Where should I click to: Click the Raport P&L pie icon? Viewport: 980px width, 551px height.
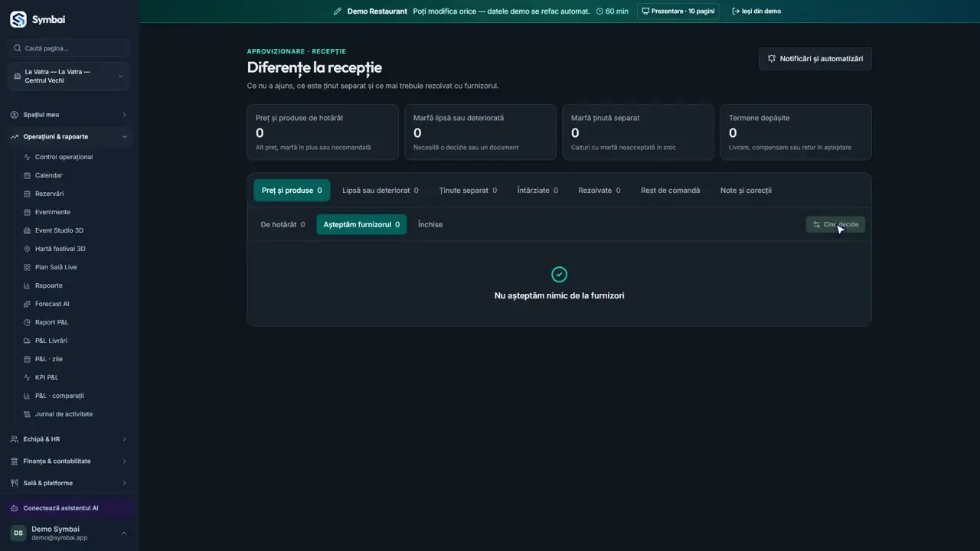(x=28, y=322)
